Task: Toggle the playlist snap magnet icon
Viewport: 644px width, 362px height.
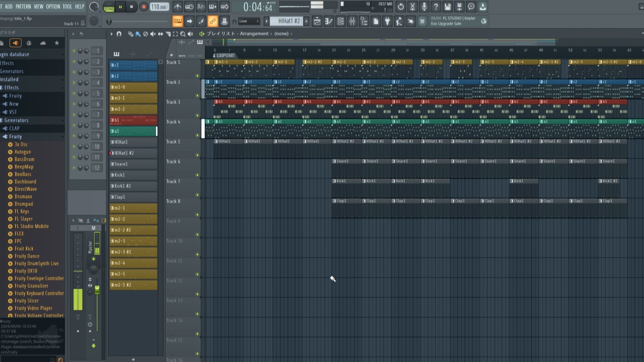Action: (x=119, y=34)
